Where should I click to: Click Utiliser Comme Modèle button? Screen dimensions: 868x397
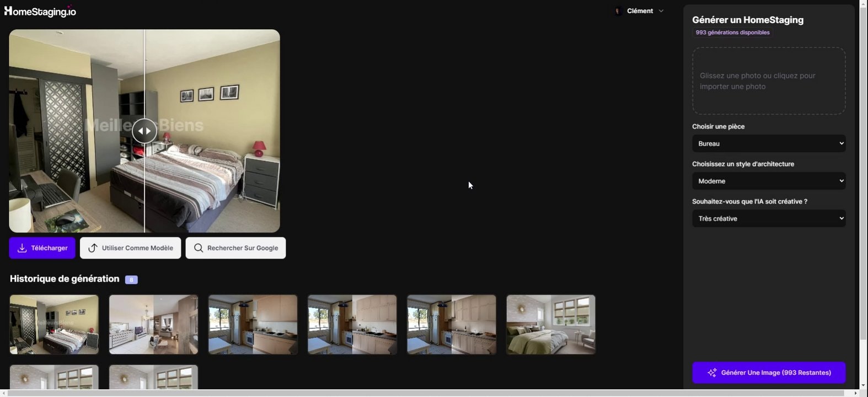(x=130, y=248)
